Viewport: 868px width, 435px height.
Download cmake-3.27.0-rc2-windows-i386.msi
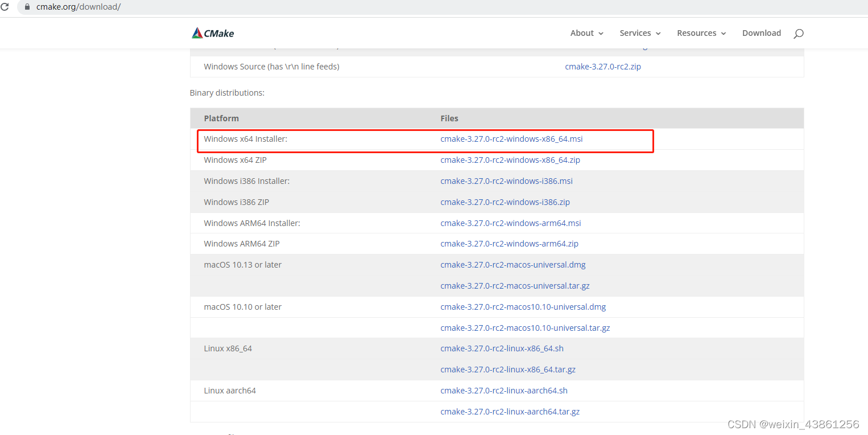point(506,181)
